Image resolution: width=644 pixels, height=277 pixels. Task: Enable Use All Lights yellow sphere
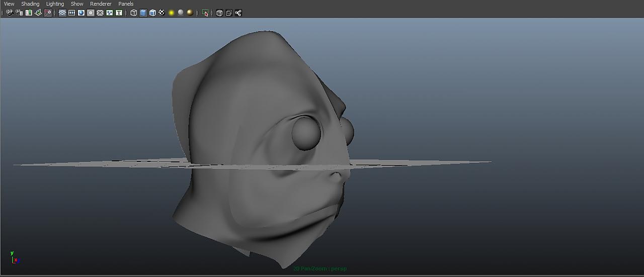pos(172,13)
